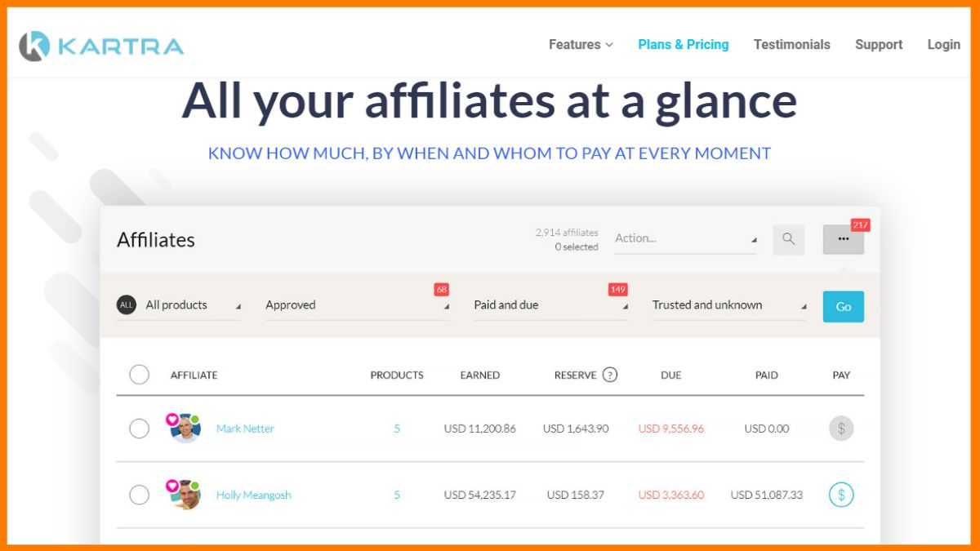Open the three-dots more options button
This screenshot has height=551, width=980.
click(843, 239)
